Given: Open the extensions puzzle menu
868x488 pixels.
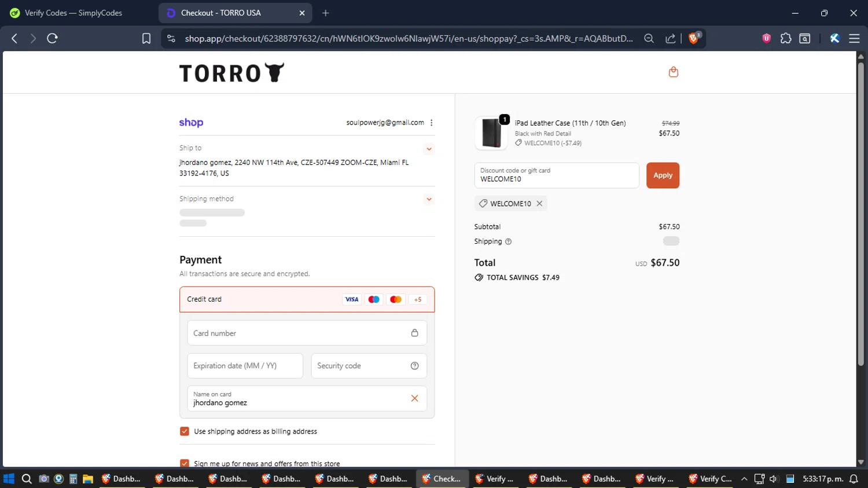Looking at the screenshot, I should coord(786,38).
